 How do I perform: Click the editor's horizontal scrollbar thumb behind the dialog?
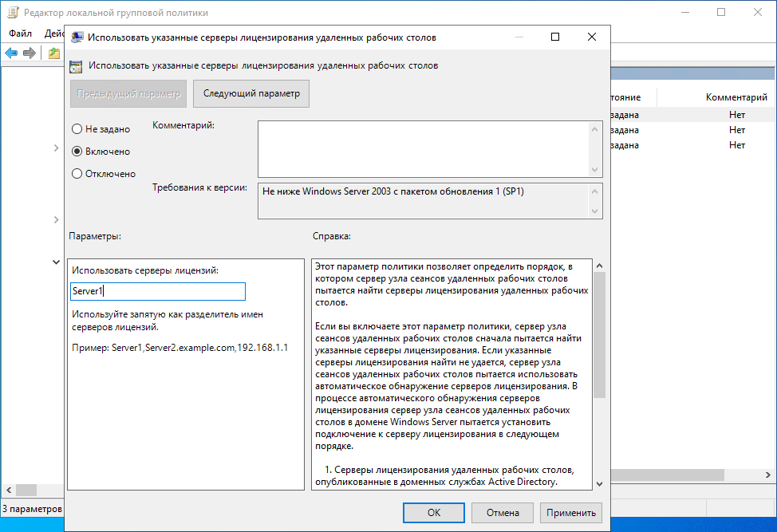tap(667, 475)
